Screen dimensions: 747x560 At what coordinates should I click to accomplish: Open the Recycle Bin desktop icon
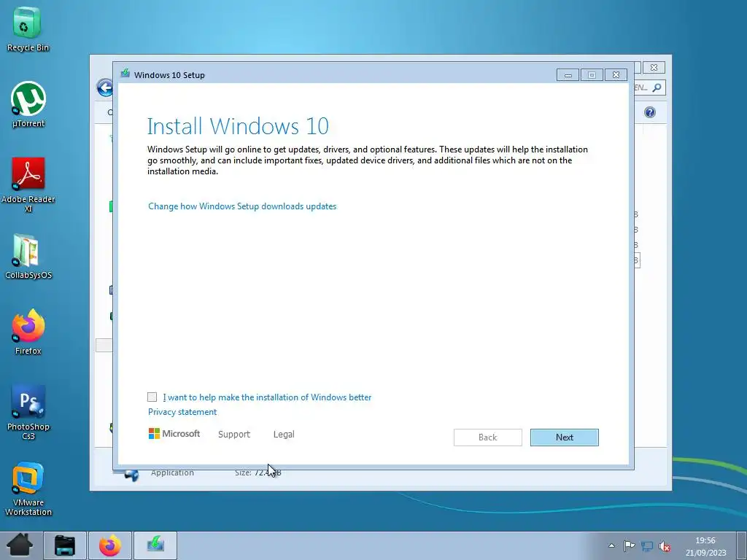point(28,29)
